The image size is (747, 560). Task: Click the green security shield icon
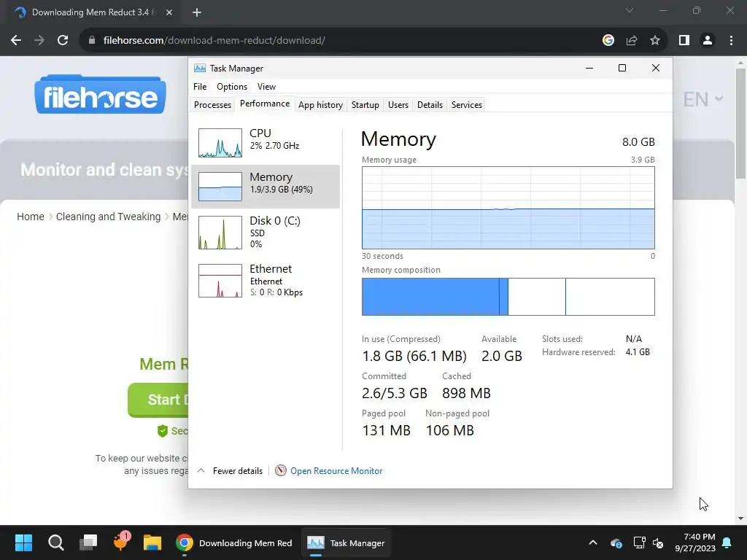pyautogui.click(x=163, y=431)
